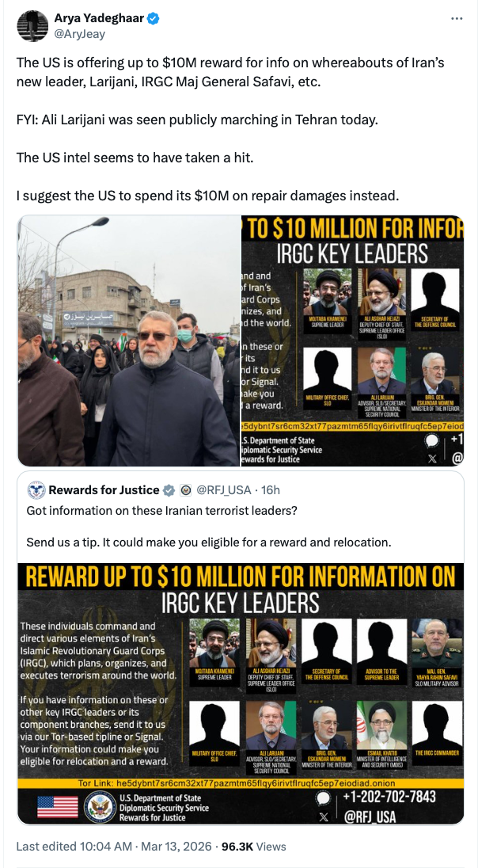Open the Arya Yadeghaar display name link
Screen dimensions: 478x868
(x=99, y=19)
